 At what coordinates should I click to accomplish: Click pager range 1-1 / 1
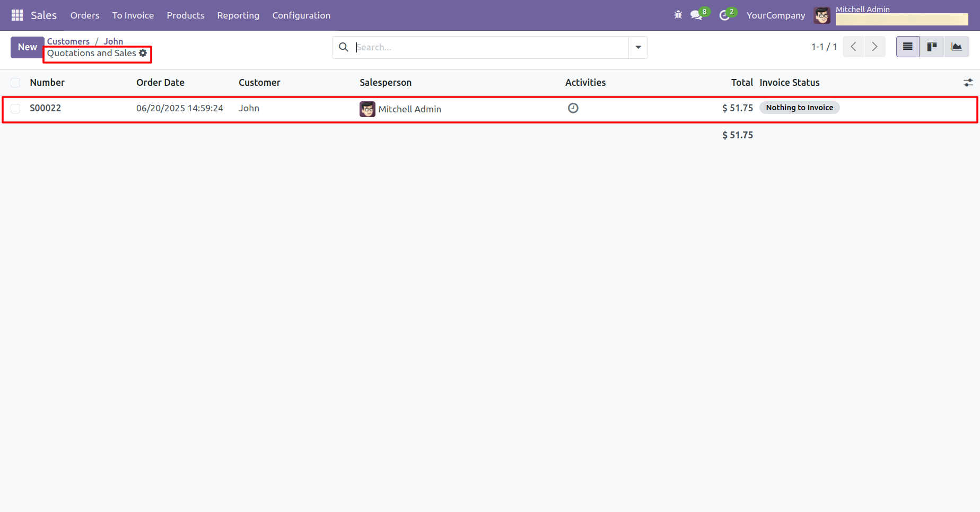coord(824,47)
